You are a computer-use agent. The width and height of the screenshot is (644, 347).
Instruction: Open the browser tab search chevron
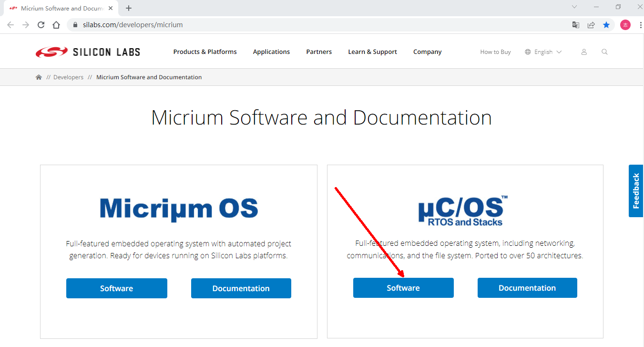tap(574, 7)
